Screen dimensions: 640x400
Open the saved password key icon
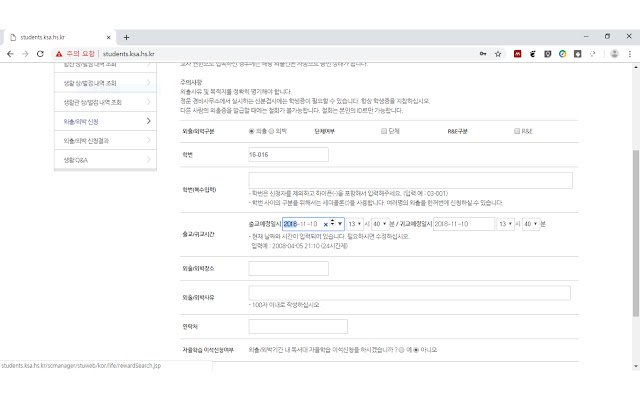[x=483, y=54]
